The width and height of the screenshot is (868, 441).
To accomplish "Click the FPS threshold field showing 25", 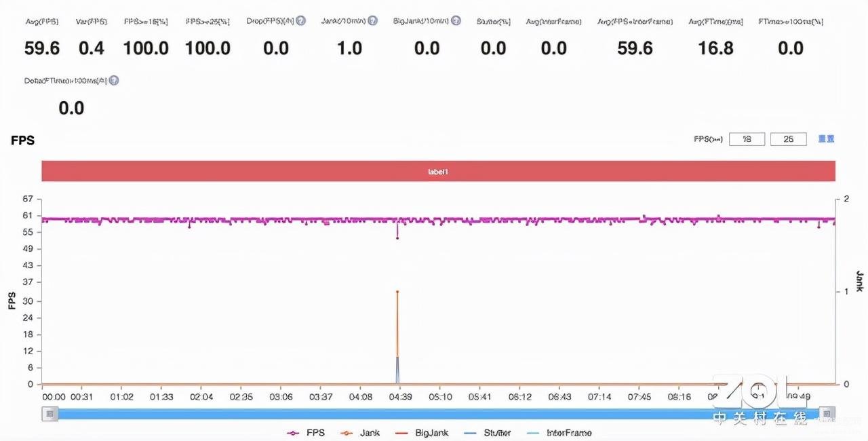I will tap(789, 139).
